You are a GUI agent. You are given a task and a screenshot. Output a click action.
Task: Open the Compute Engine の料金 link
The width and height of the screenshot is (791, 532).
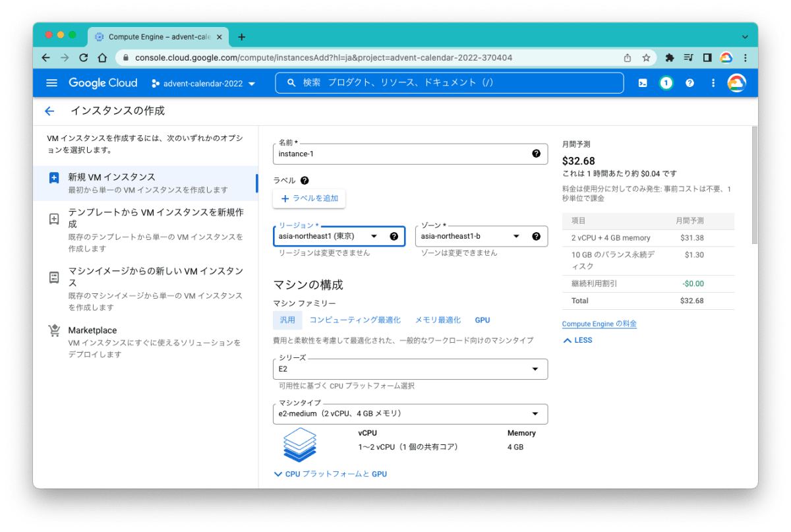[x=599, y=324]
